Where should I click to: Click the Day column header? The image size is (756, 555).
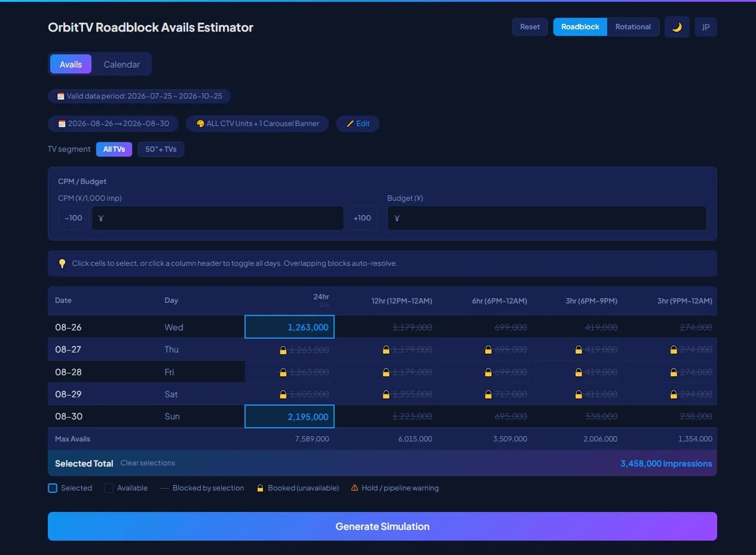coord(172,301)
